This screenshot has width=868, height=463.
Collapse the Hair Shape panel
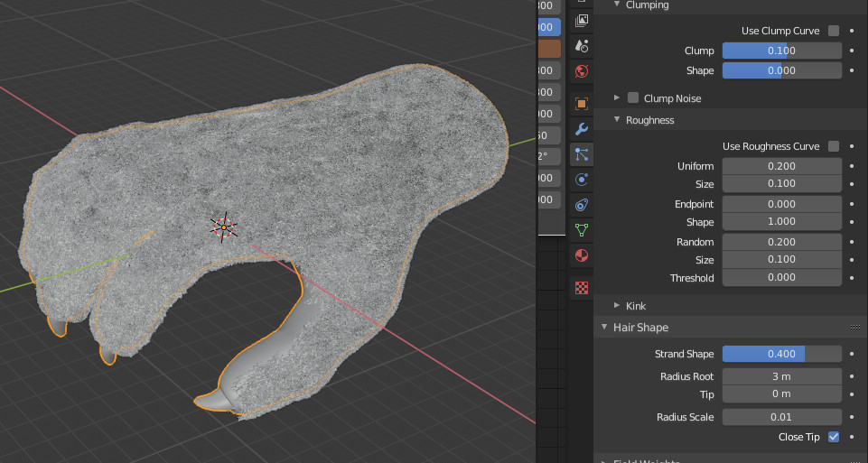[604, 328]
